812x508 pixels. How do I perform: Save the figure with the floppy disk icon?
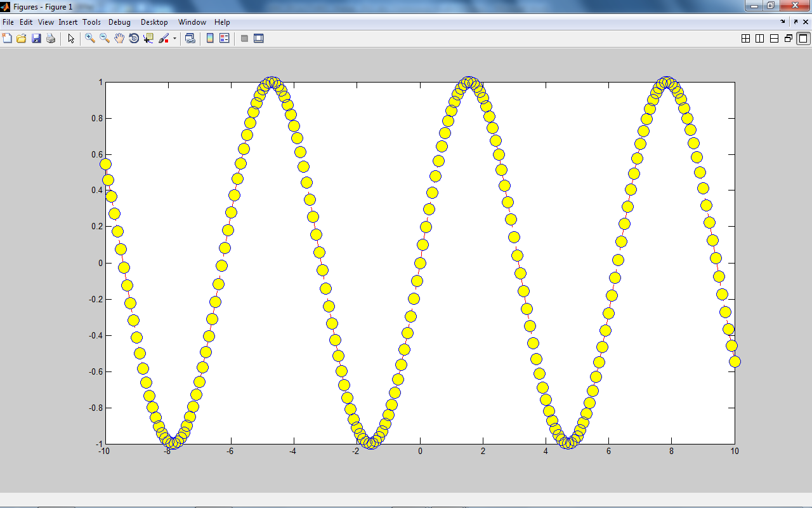(x=36, y=39)
